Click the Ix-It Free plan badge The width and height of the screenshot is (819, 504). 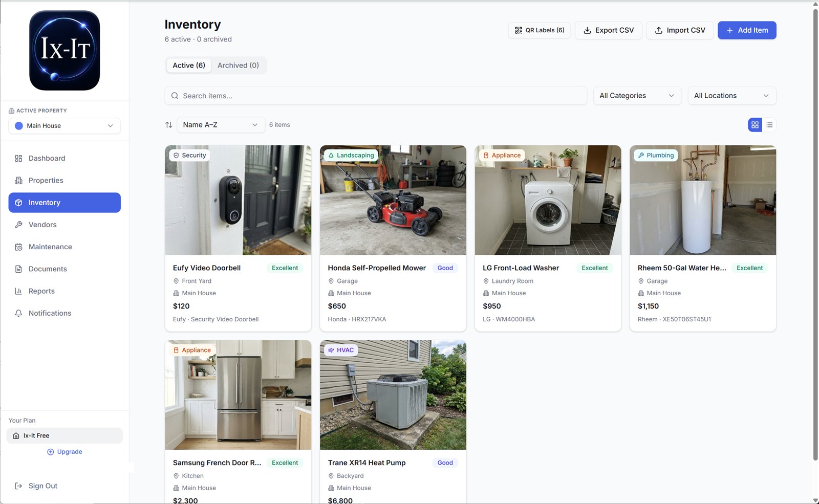64,435
